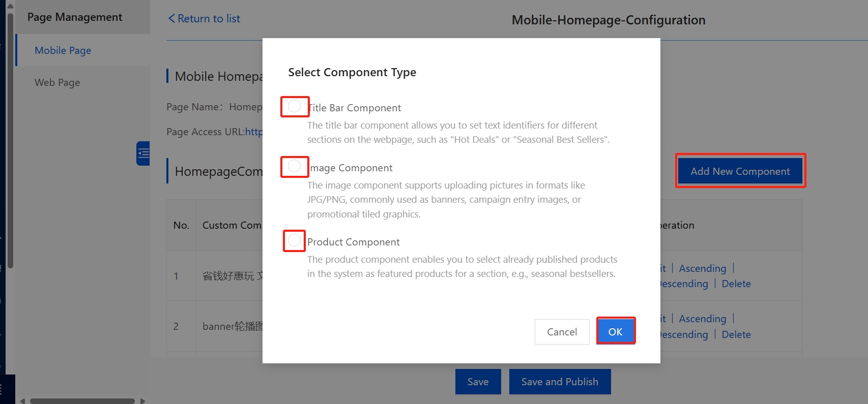The width and height of the screenshot is (868, 404).
Task: Pick the Product Component radio button
Action: click(x=294, y=240)
